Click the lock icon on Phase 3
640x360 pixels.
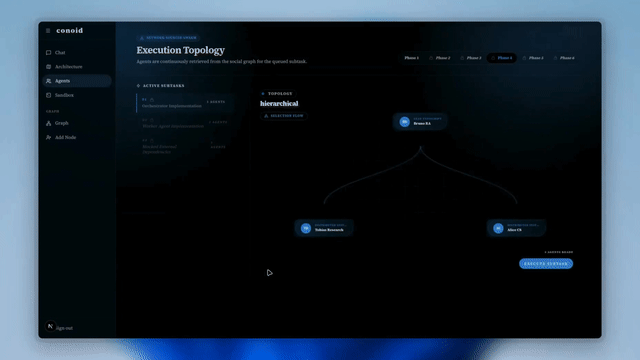tap(462, 58)
